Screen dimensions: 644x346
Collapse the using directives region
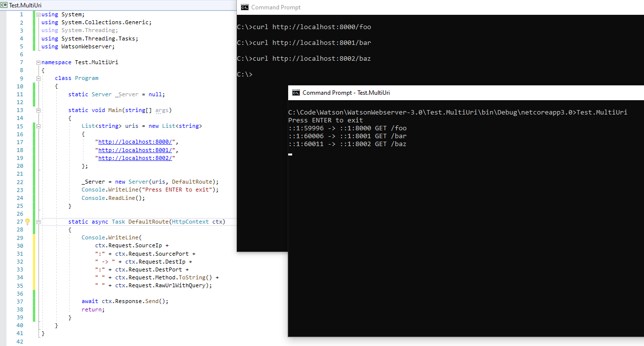point(38,14)
